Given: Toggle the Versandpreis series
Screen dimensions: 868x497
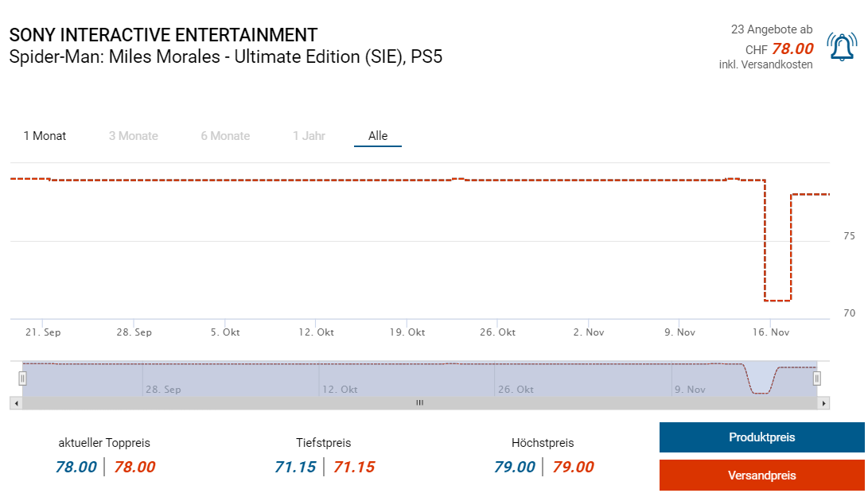Looking at the screenshot, I should pos(761,476).
